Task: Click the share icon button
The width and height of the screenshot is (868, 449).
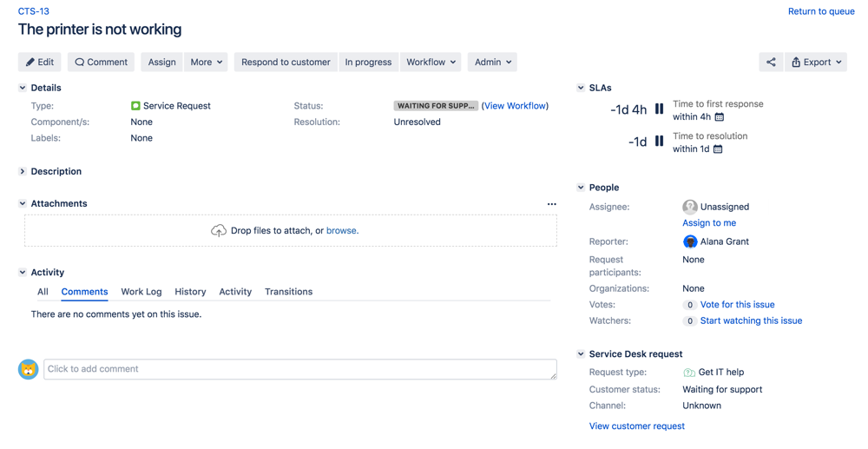Action: pyautogui.click(x=770, y=63)
